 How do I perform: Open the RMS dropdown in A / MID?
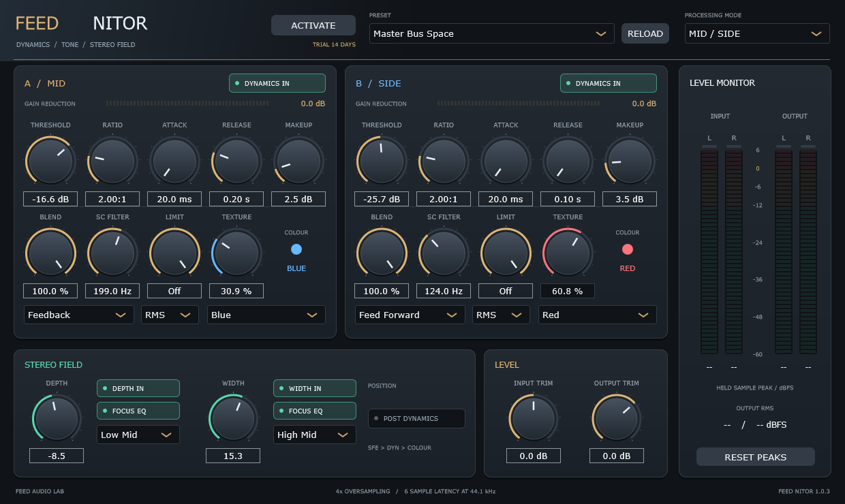pyautogui.click(x=170, y=315)
